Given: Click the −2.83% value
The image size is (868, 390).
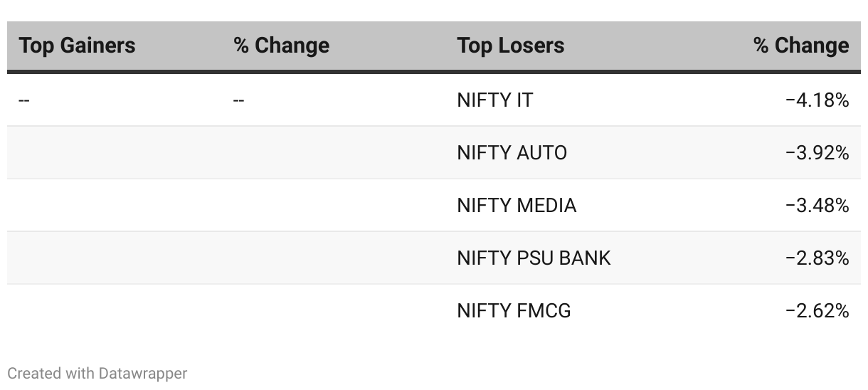Looking at the screenshot, I should [817, 258].
